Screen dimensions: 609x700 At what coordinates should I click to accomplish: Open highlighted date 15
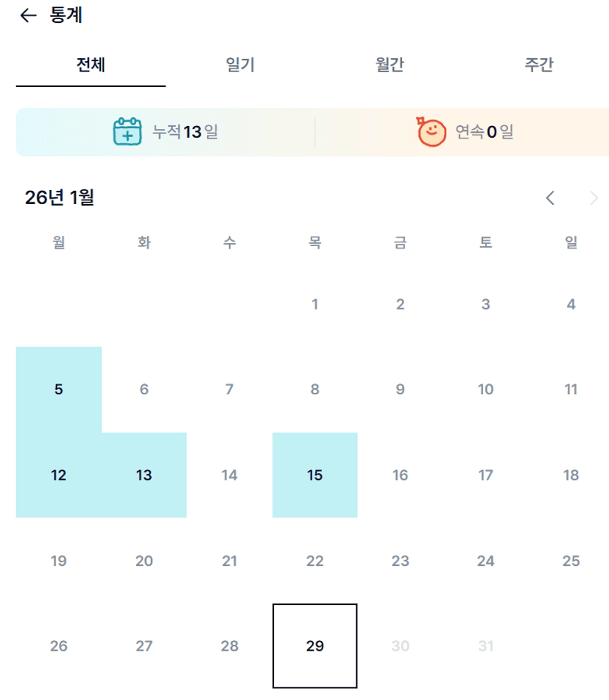coord(315,475)
